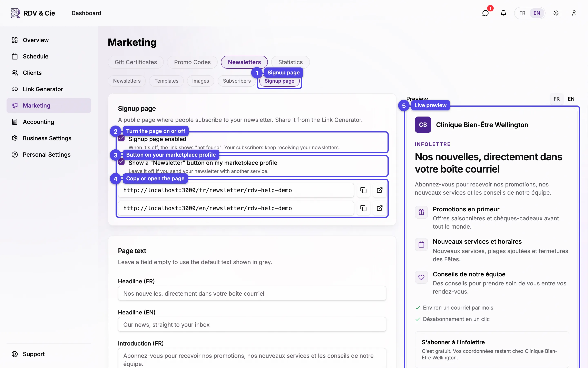Click the Introduction (FR) text area
This screenshot has height=368, width=588.
(252, 358)
